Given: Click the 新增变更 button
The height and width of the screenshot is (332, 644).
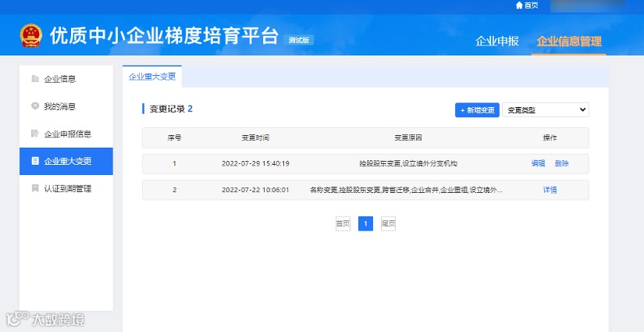Looking at the screenshot, I should pyautogui.click(x=477, y=109).
